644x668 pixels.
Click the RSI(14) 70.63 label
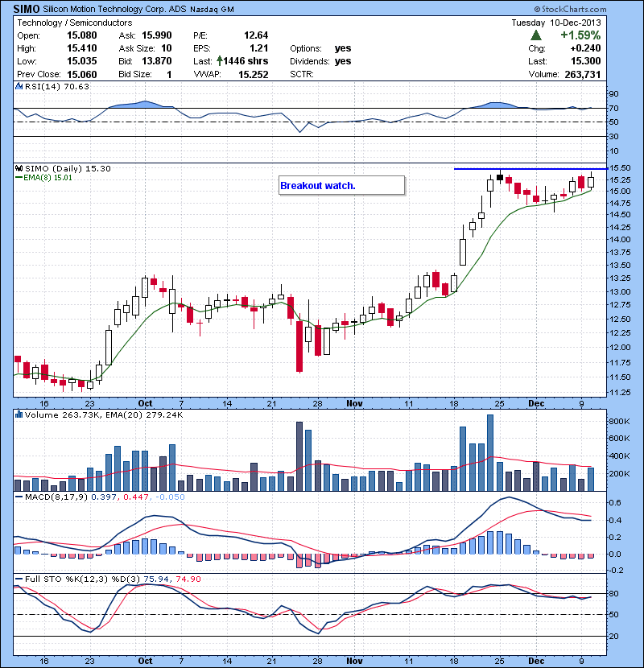[x=57, y=86]
